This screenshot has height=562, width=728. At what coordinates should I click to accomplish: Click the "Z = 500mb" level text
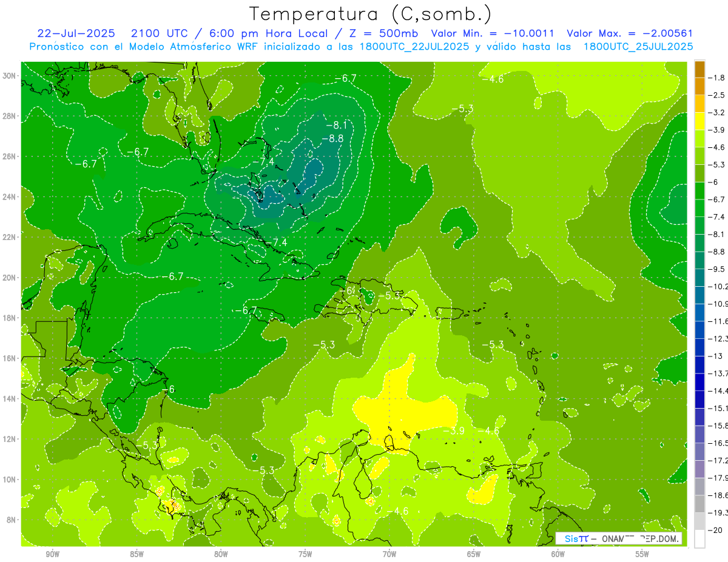[x=381, y=33]
